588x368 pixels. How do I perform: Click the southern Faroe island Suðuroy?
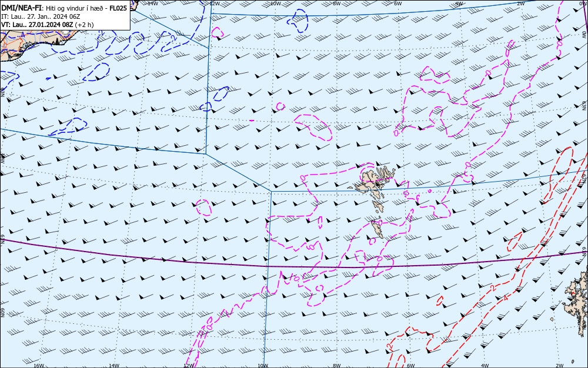[x=377, y=229]
